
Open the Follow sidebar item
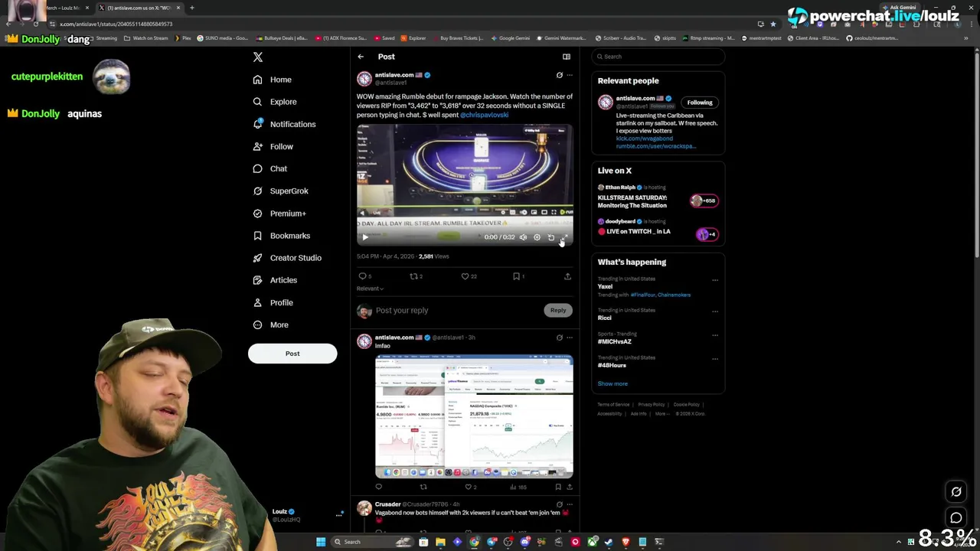point(273,146)
